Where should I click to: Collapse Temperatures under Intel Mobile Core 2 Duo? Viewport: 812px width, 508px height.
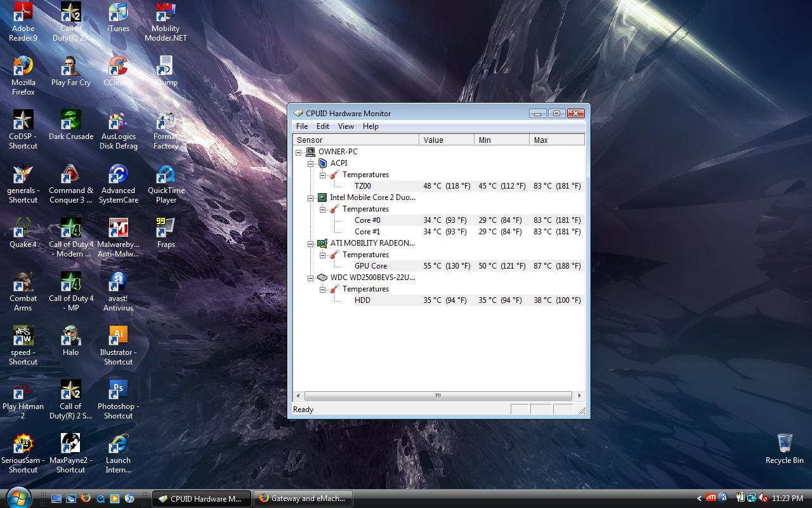pos(323,209)
